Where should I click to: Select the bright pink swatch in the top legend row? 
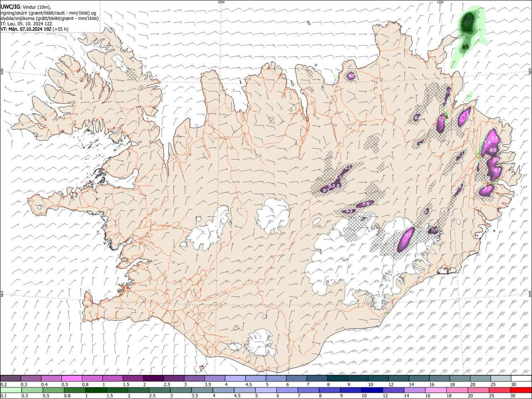tap(72, 378)
